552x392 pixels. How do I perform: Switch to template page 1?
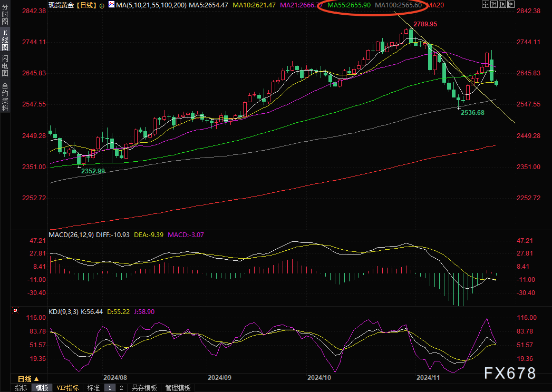[110, 388]
